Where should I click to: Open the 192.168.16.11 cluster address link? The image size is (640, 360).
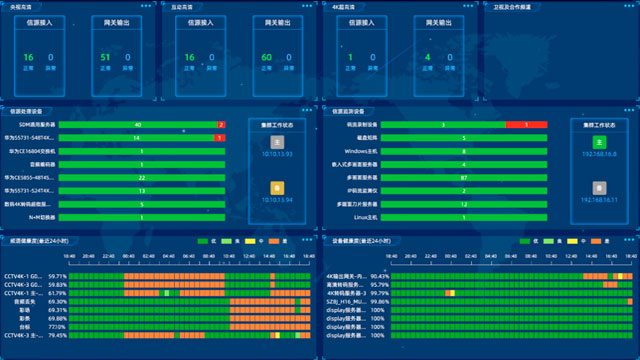tap(599, 200)
